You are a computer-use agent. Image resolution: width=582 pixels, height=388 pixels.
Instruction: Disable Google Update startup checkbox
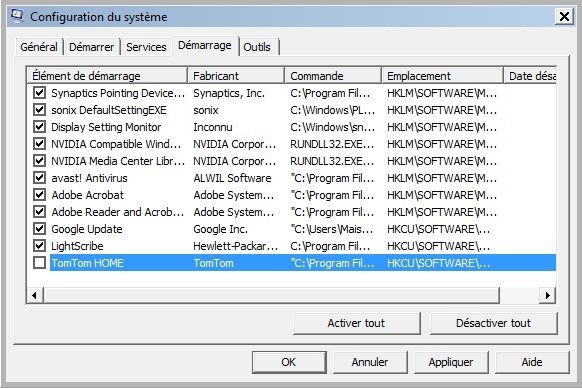(x=39, y=229)
